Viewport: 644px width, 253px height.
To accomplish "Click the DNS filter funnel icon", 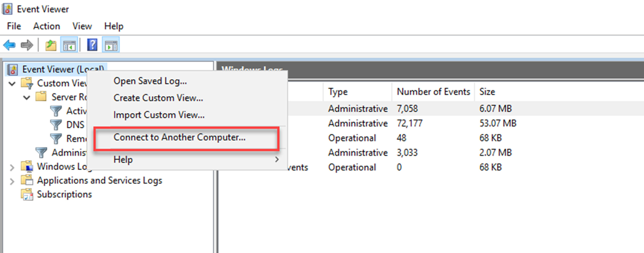I will pos(56,125).
